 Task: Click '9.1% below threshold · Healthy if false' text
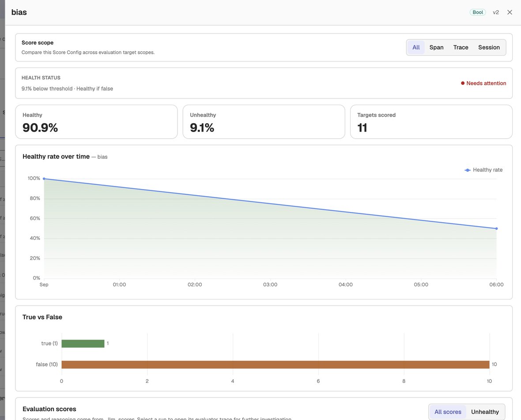pos(67,89)
